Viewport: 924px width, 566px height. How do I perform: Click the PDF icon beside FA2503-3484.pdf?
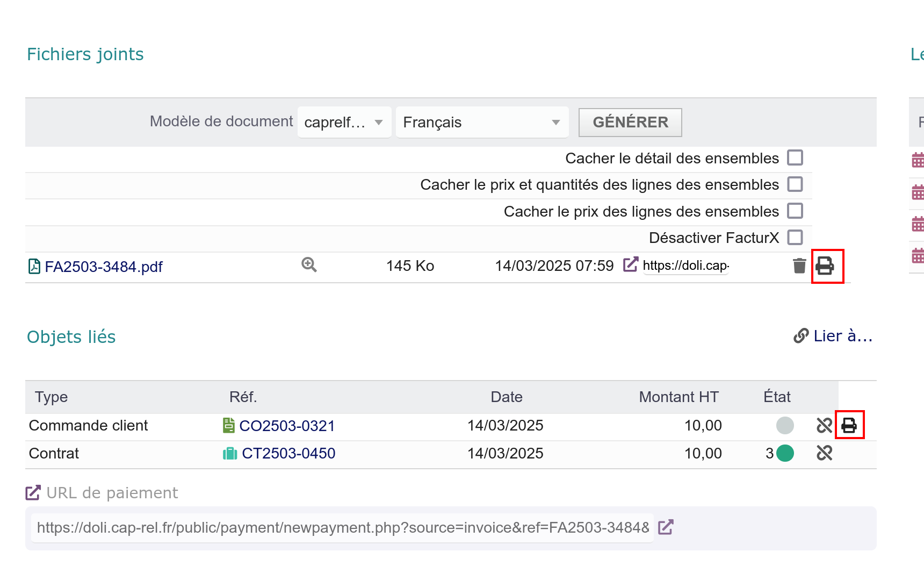34,266
